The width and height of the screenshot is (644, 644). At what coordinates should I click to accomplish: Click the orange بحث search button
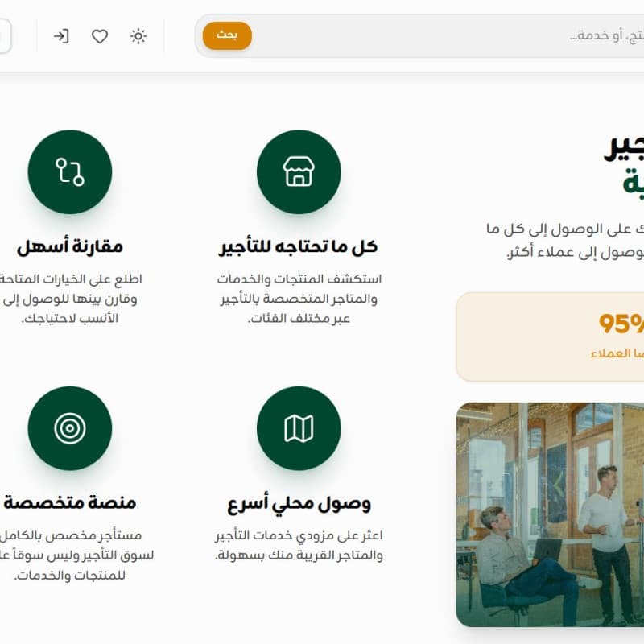[x=227, y=35]
